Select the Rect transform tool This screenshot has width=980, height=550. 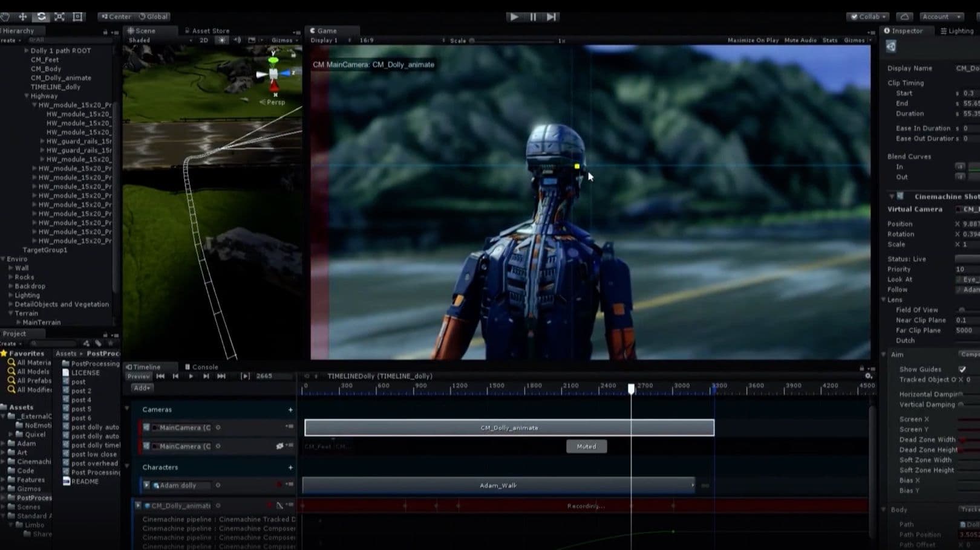77,17
